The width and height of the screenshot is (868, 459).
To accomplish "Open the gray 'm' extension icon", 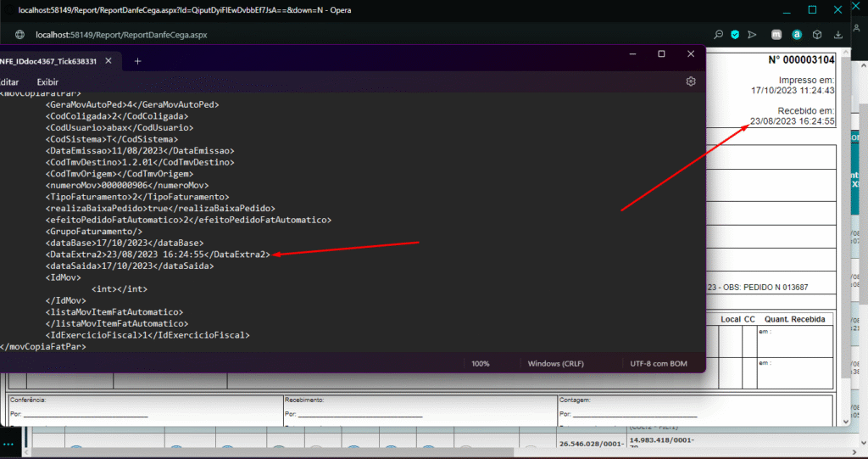I will 776,35.
